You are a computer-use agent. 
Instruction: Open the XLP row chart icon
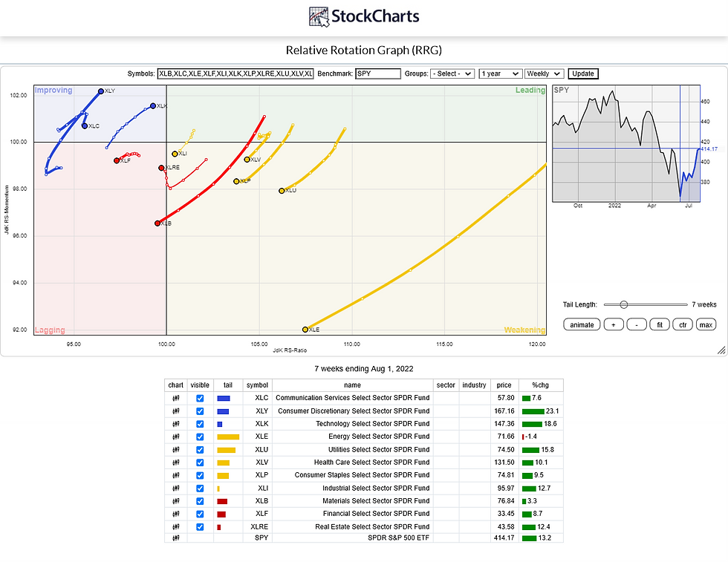[176, 475]
